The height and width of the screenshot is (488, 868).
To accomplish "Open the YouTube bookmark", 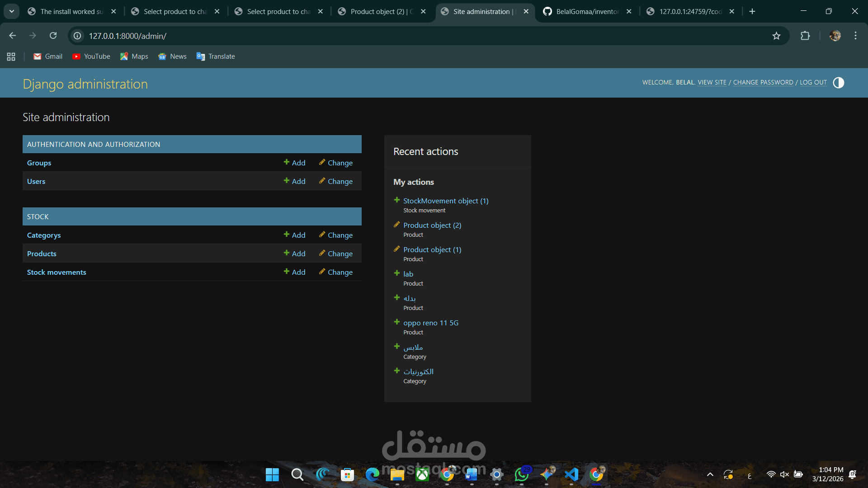I will coord(91,56).
